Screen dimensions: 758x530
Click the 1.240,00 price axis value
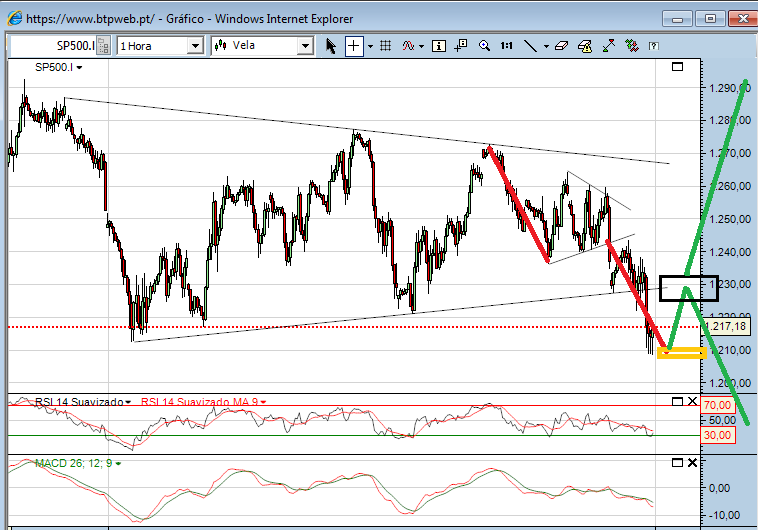[730, 252]
